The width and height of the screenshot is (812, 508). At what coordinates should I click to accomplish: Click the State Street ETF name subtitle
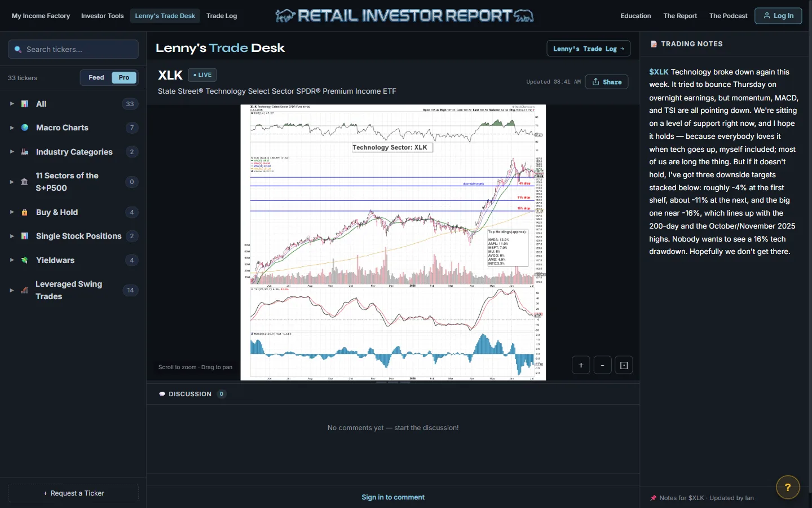point(277,91)
